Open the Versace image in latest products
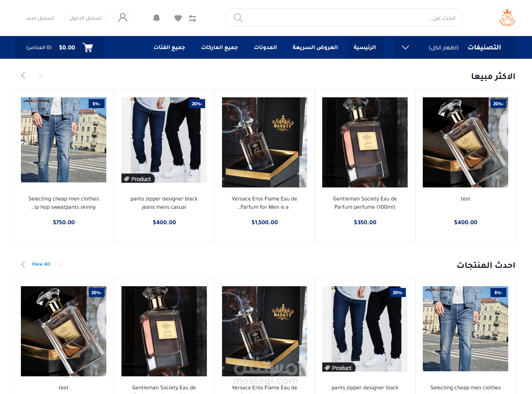The image size is (532, 394). pyautogui.click(x=265, y=331)
